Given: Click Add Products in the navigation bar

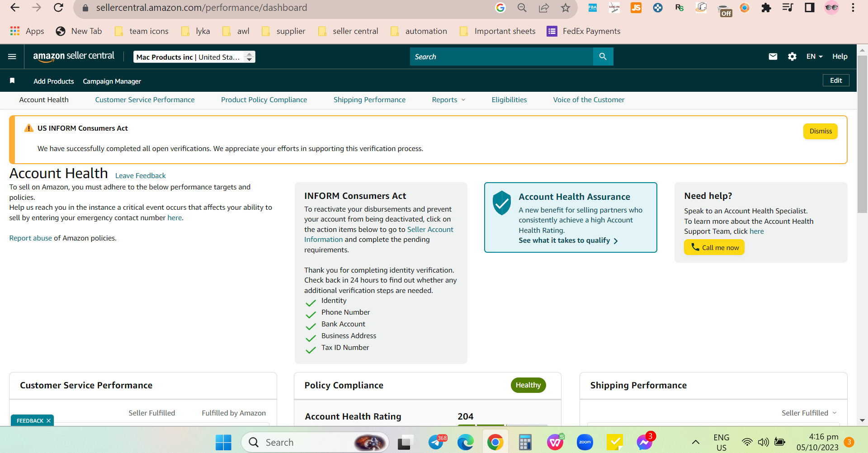Looking at the screenshot, I should pyautogui.click(x=53, y=81).
